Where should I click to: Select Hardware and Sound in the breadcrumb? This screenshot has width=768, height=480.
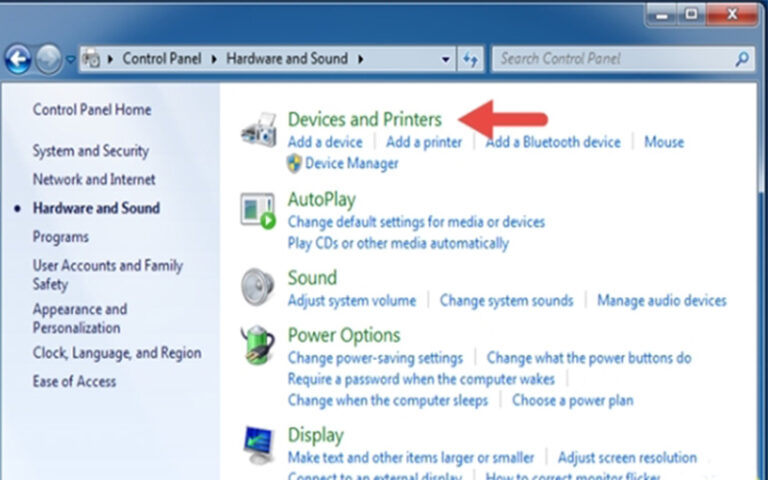[287, 59]
